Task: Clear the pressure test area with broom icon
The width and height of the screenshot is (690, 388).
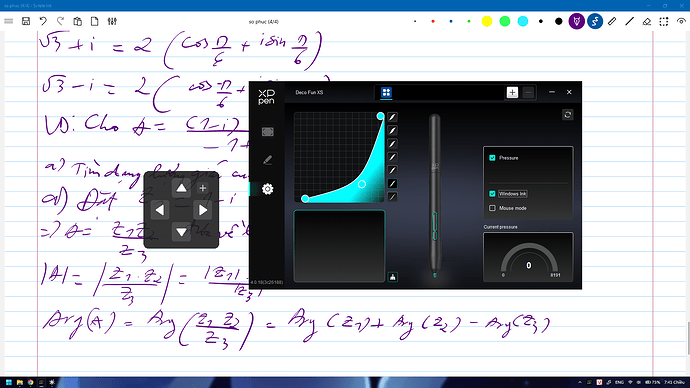Action: pyautogui.click(x=393, y=277)
